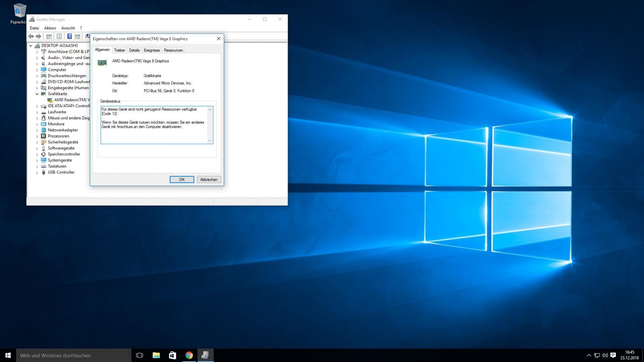Open Task View from the taskbar

click(140, 355)
